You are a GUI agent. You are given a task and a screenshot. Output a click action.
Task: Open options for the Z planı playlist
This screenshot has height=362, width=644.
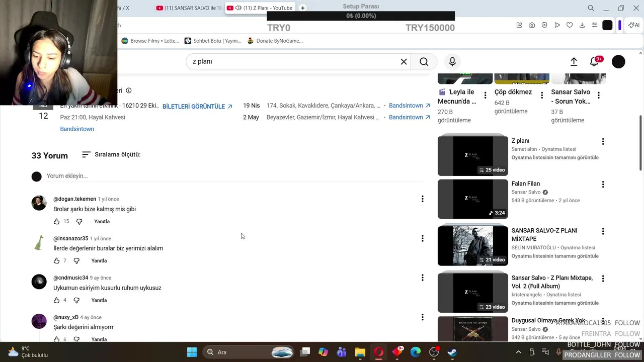click(x=603, y=142)
